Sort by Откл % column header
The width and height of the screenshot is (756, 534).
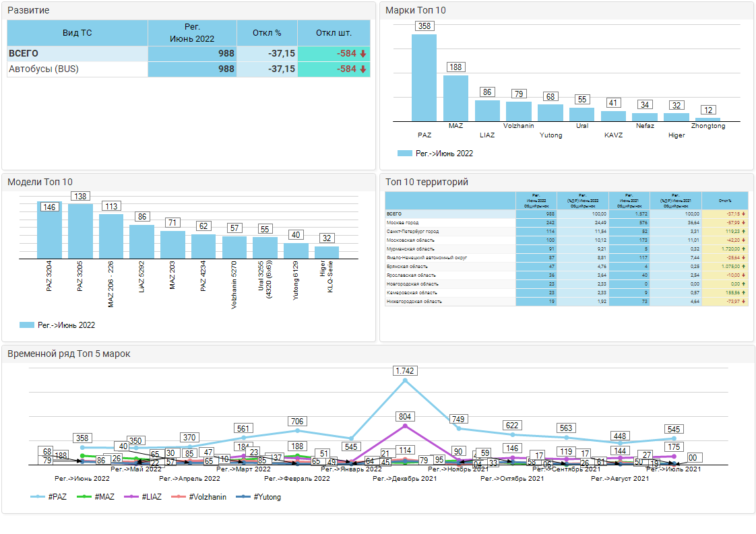tap(267, 33)
